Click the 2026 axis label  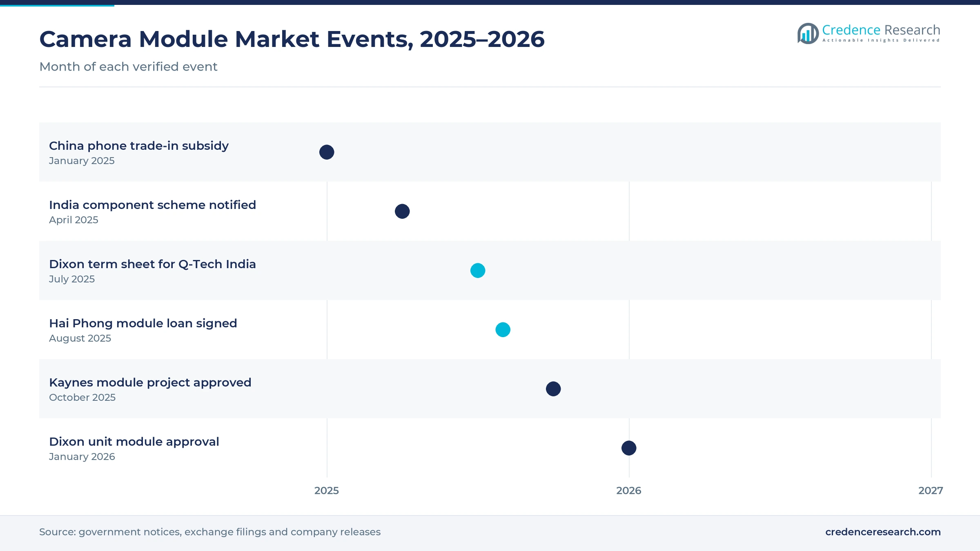629,491
